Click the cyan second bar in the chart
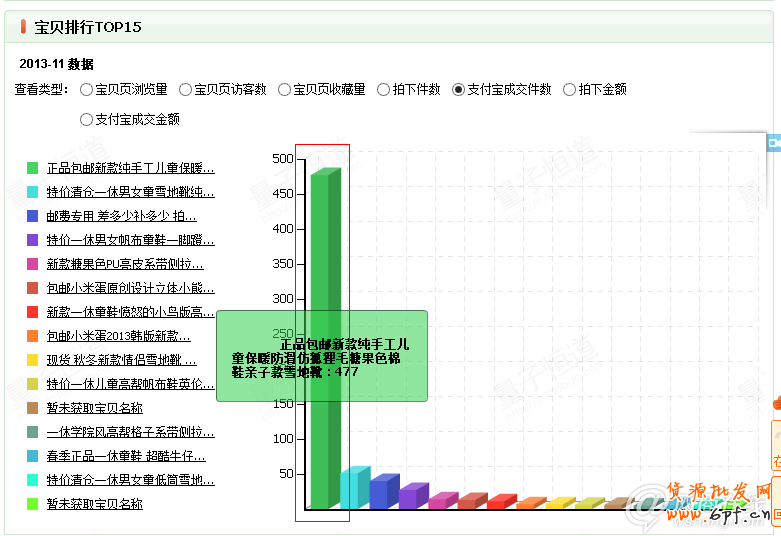 tap(353, 490)
